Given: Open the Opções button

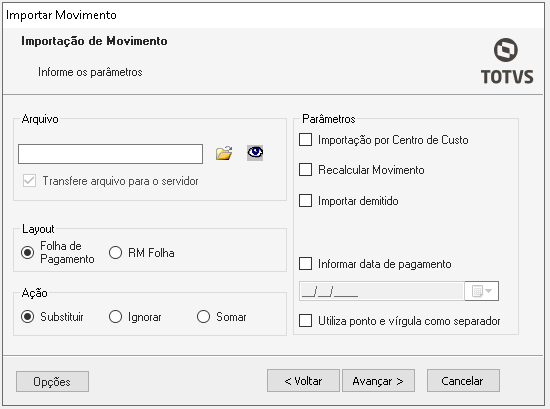Looking at the screenshot, I should pyautogui.click(x=52, y=381).
